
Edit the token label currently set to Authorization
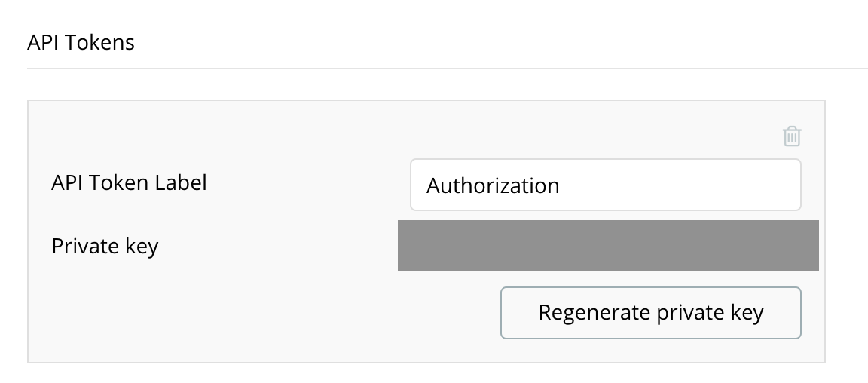click(x=605, y=185)
